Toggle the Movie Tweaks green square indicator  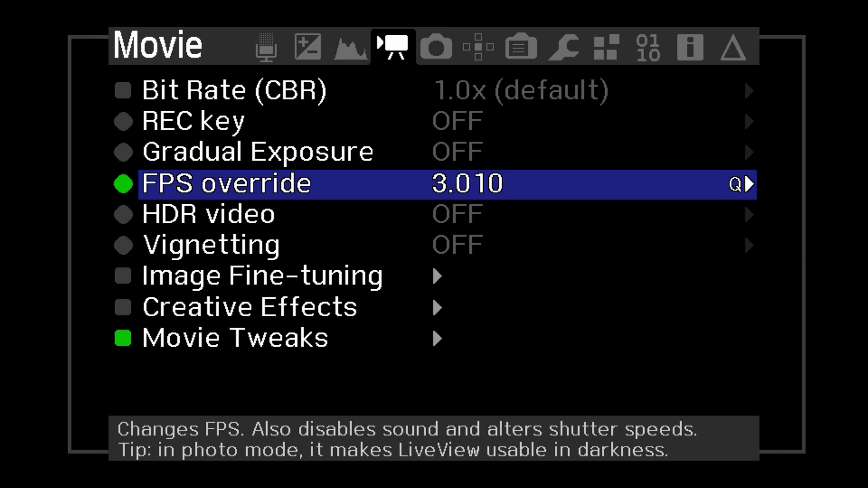pos(123,338)
